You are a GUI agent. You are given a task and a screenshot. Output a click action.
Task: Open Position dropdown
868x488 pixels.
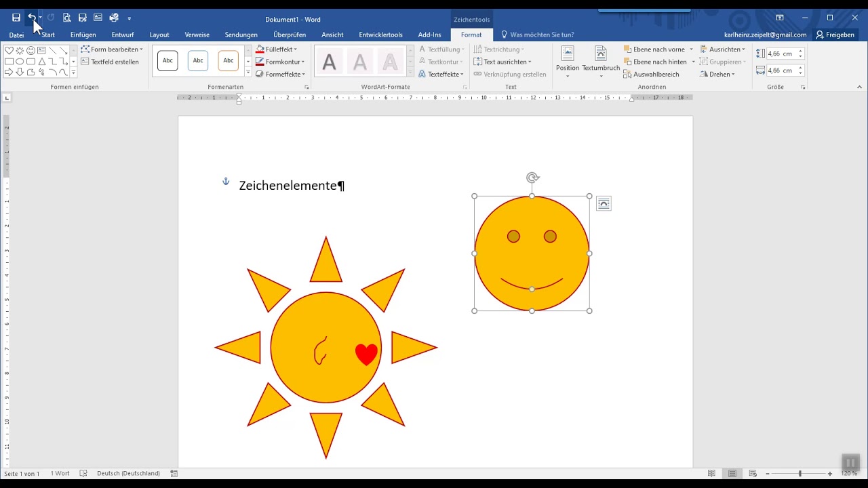[568, 62]
